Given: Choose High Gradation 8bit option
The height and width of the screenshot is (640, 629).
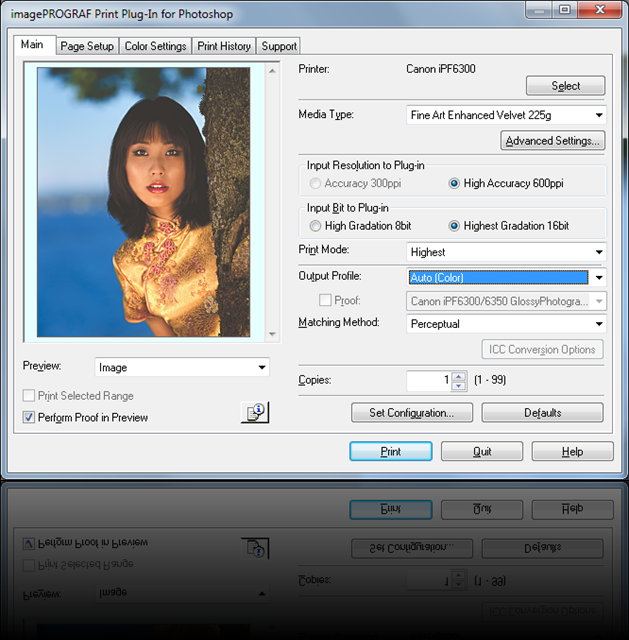Looking at the screenshot, I should click(x=315, y=226).
